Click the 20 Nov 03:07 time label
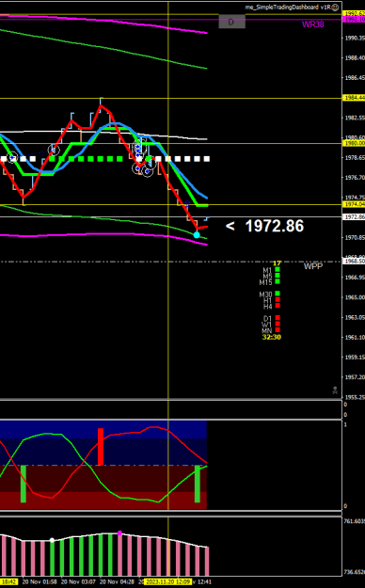Viewport: 365px width, 588px height. [78, 581]
